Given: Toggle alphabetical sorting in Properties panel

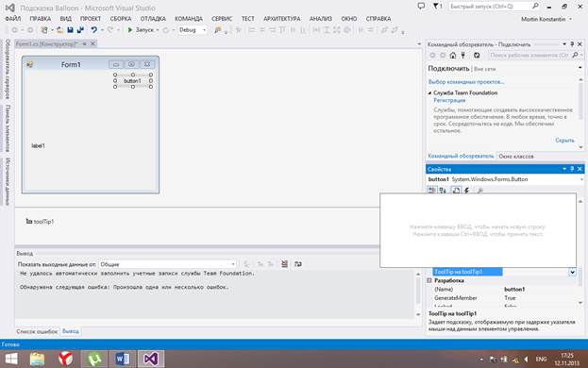Looking at the screenshot, I should coord(443,191).
